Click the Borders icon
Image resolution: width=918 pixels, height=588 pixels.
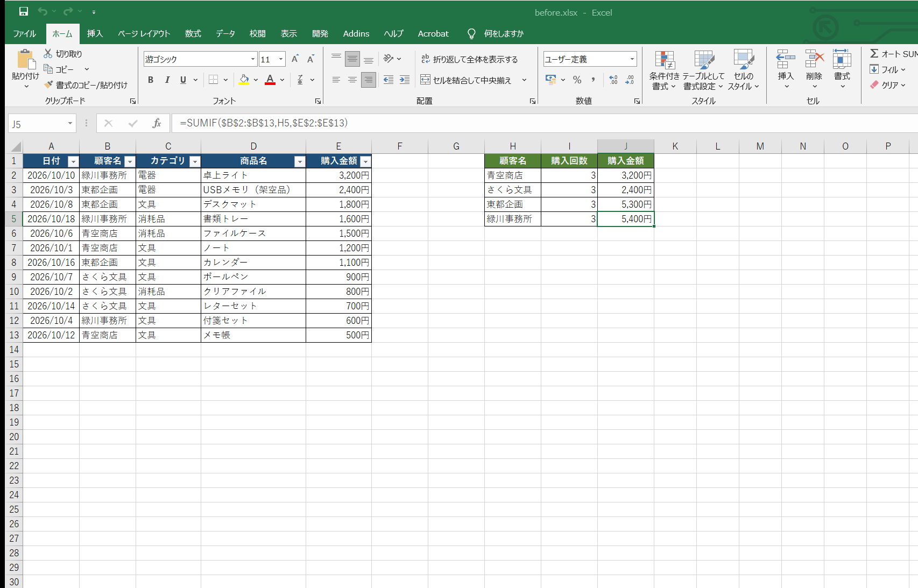214,80
